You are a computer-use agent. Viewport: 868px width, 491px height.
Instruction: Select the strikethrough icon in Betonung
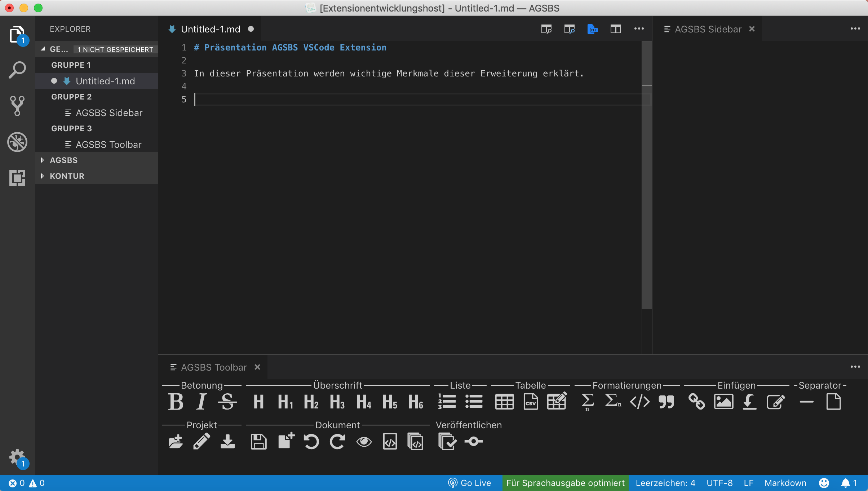(228, 402)
